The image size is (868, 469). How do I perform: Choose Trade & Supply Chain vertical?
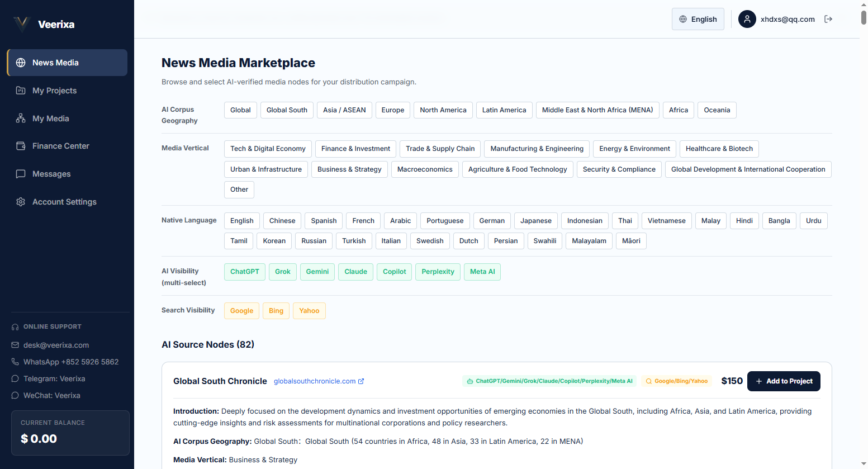(440, 149)
